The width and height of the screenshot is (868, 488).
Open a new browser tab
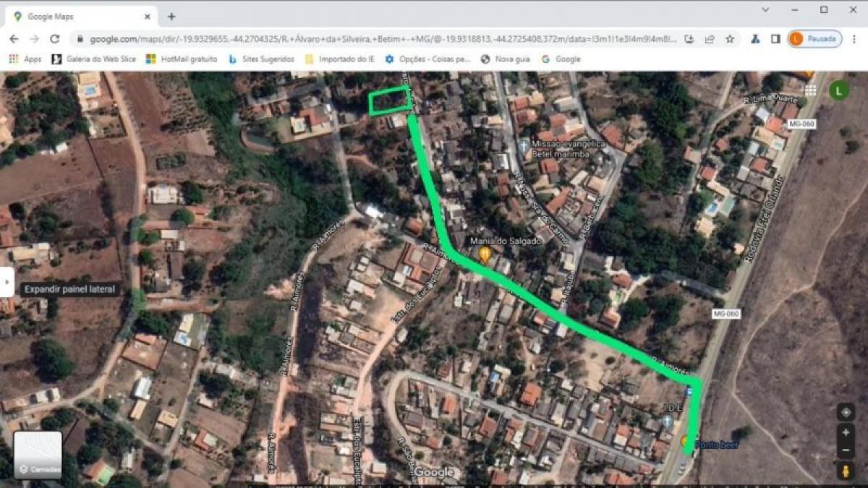point(171,17)
